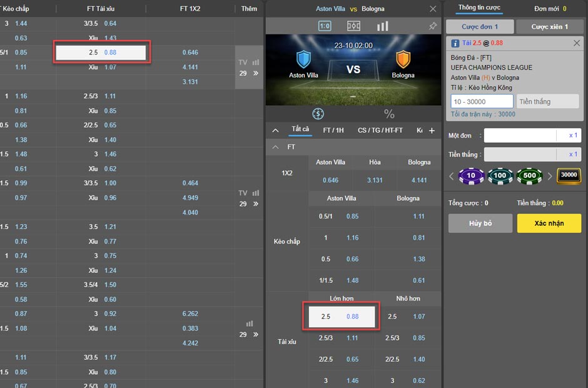Open the CS / TG / HT-FT tab
The width and height of the screenshot is (588, 388).
pos(380,130)
